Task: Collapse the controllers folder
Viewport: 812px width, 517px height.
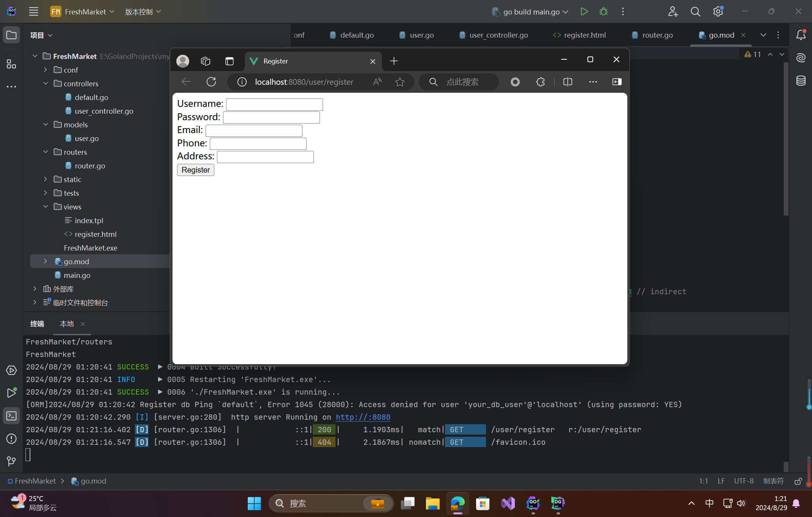Action: (x=46, y=83)
